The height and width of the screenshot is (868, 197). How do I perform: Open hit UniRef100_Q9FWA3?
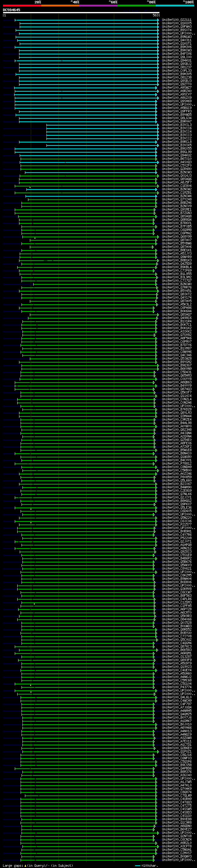tap(177, 26)
